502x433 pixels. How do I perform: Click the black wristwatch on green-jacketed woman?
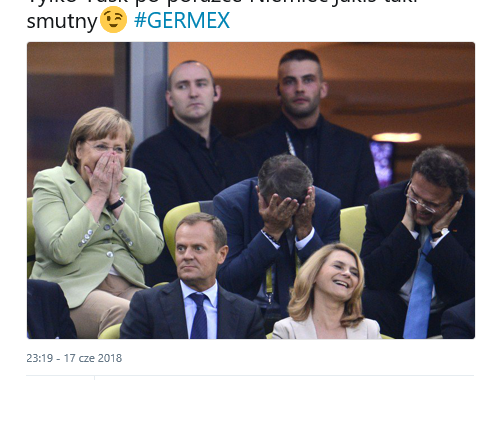coord(116,204)
